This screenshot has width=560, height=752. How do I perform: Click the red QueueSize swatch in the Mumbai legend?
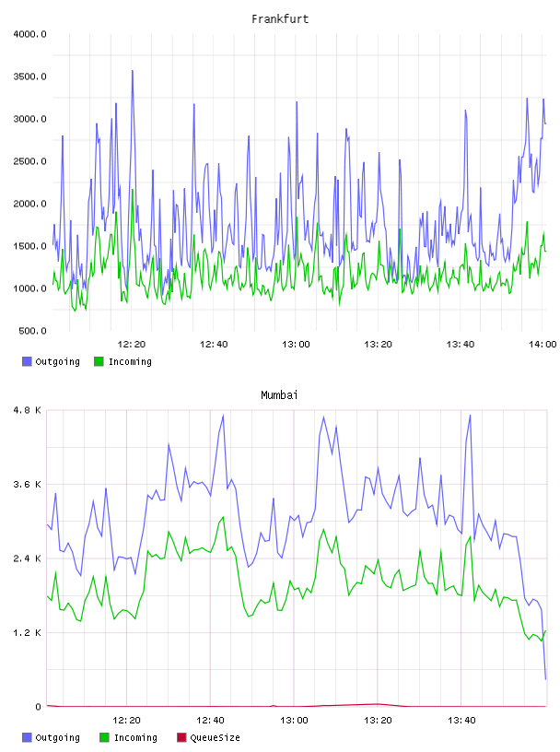tap(181, 737)
